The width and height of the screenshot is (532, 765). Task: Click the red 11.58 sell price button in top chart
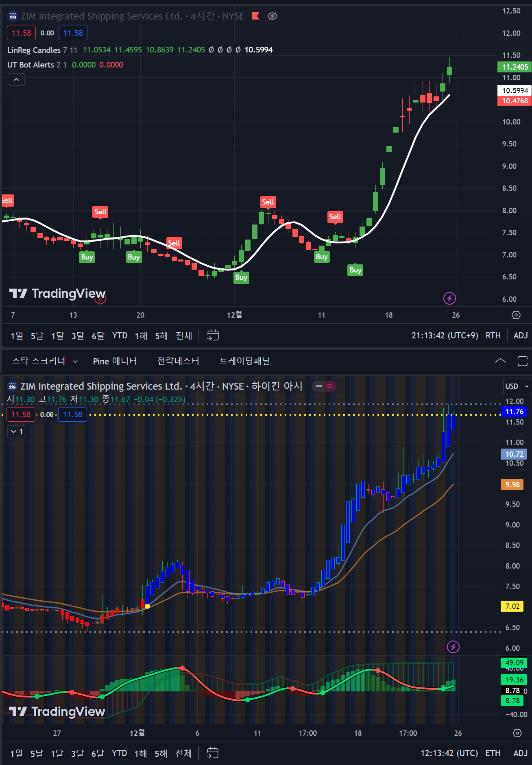click(x=21, y=33)
